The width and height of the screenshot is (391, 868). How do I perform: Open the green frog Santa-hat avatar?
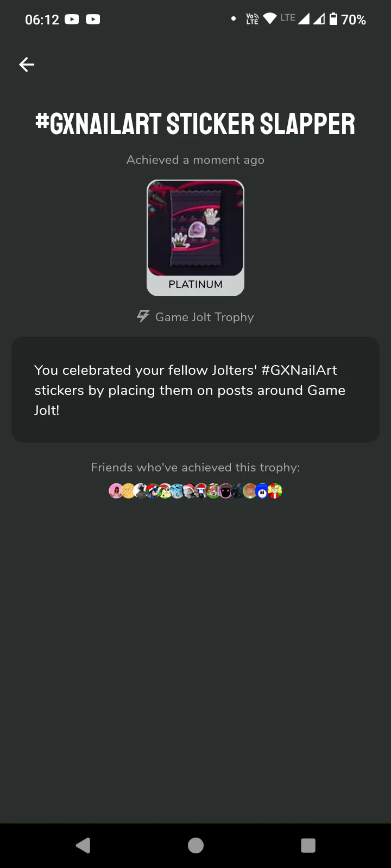164,491
